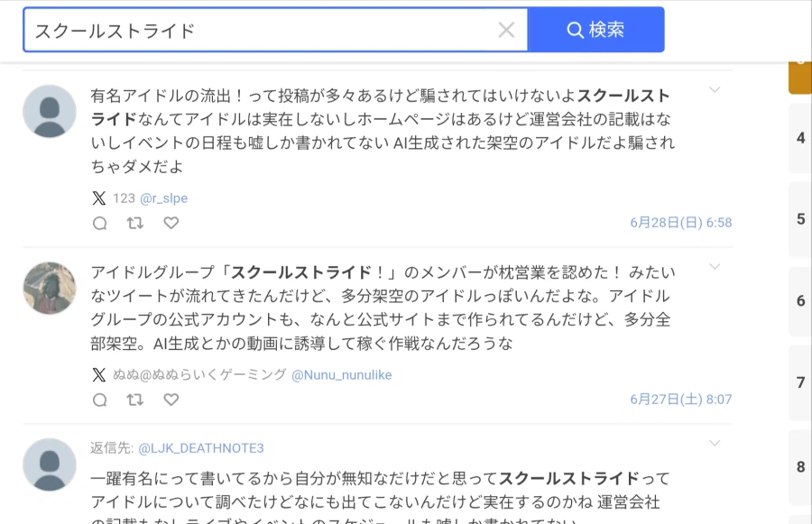
Task: Retweet the @r_slpe post
Action: click(135, 223)
